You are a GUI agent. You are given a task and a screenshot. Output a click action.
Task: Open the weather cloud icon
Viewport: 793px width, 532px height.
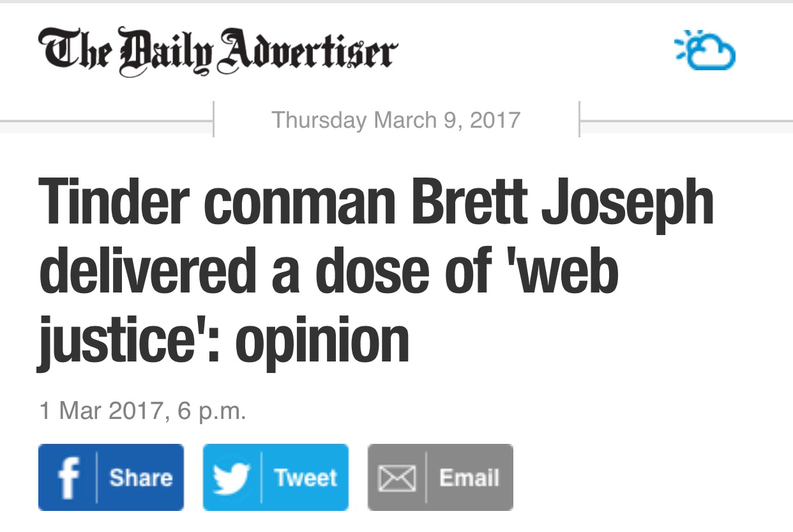pos(706,50)
